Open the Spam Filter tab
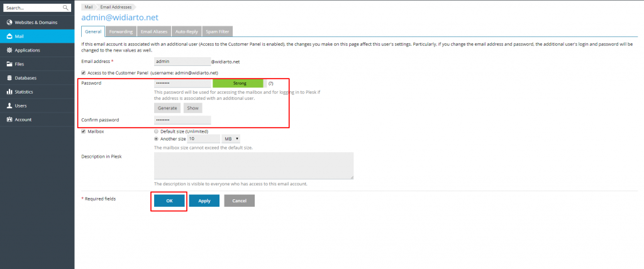 pyautogui.click(x=218, y=31)
